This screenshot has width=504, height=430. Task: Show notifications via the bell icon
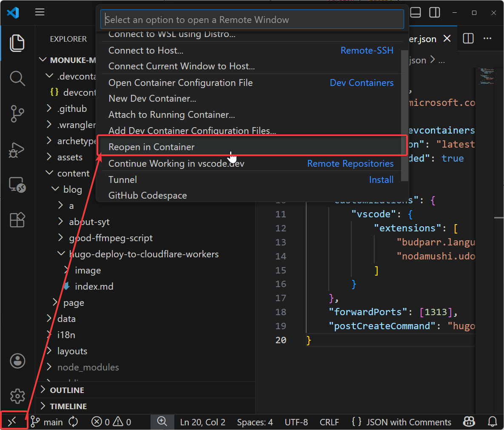tap(493, 421)
